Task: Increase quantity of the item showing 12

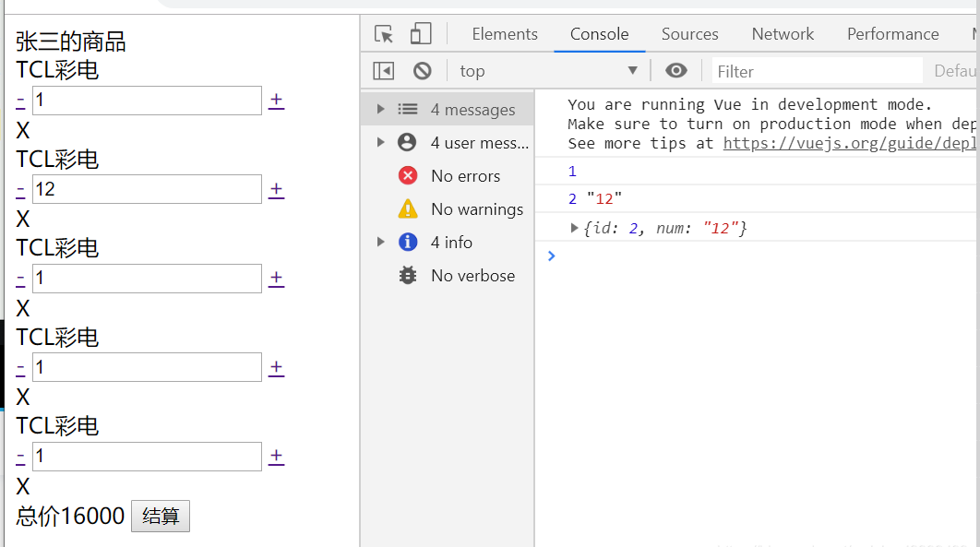Action: 276,189
